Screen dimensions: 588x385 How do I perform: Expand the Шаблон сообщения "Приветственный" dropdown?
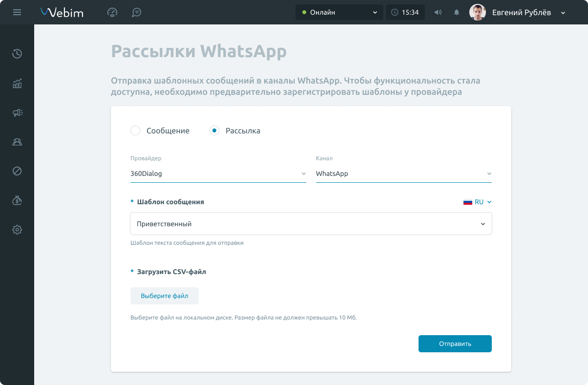tap(311, 224)
